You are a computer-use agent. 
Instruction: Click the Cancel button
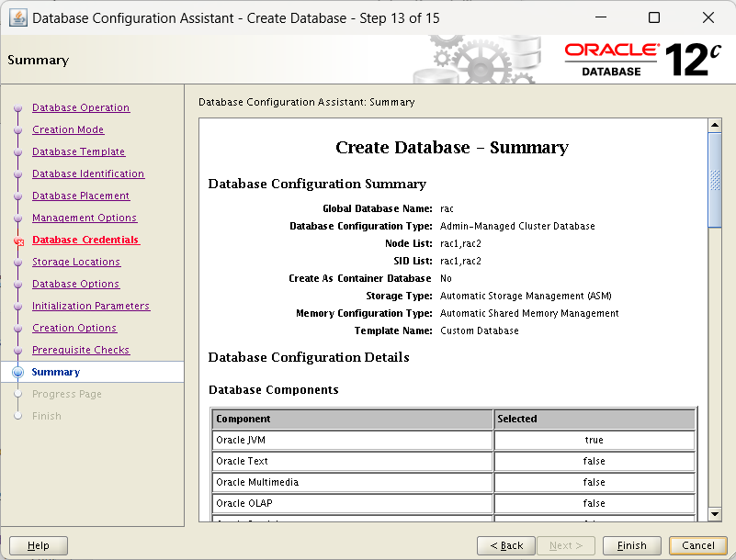(698, 545)
